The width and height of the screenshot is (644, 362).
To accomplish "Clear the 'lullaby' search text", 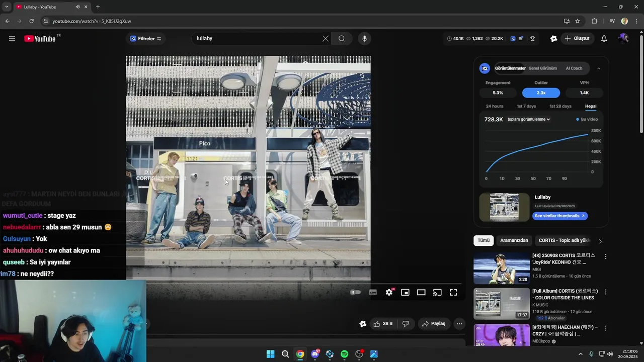I will point(326,39).
